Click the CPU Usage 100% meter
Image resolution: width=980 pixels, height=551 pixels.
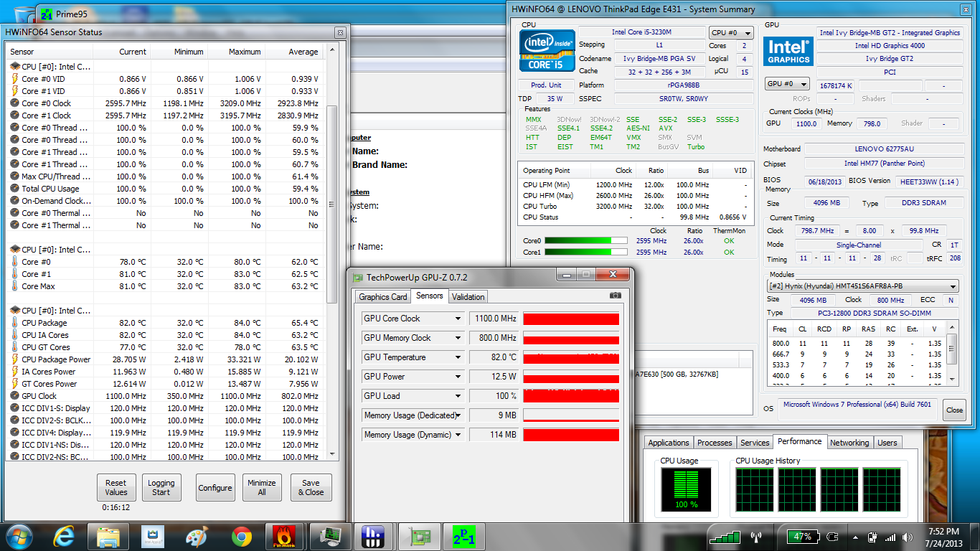(686, 489)
